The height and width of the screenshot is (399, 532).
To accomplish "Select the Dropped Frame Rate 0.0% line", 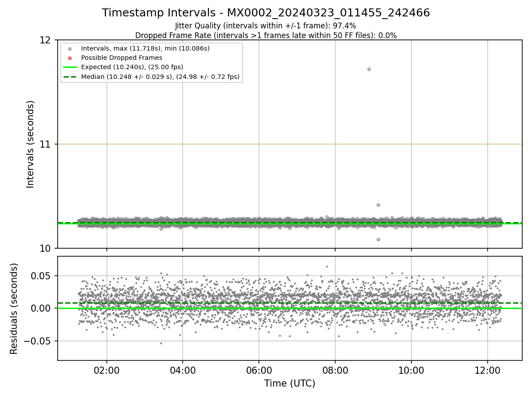I will (266, 35).
